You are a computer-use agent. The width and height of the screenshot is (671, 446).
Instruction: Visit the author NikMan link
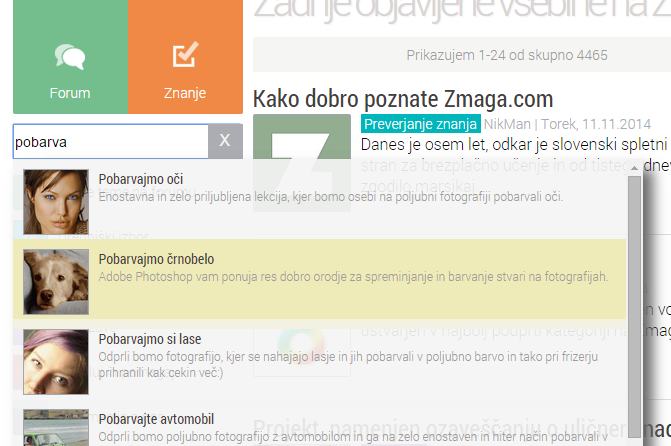[x=507, y=124]
